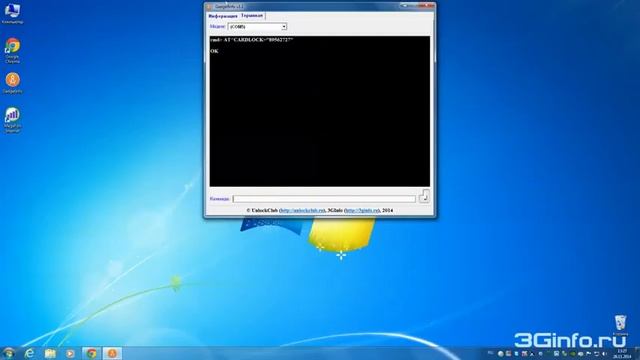The image size is (640, 360).
Task: Click the volume speaker tray icon
Action: coord(604,354)
